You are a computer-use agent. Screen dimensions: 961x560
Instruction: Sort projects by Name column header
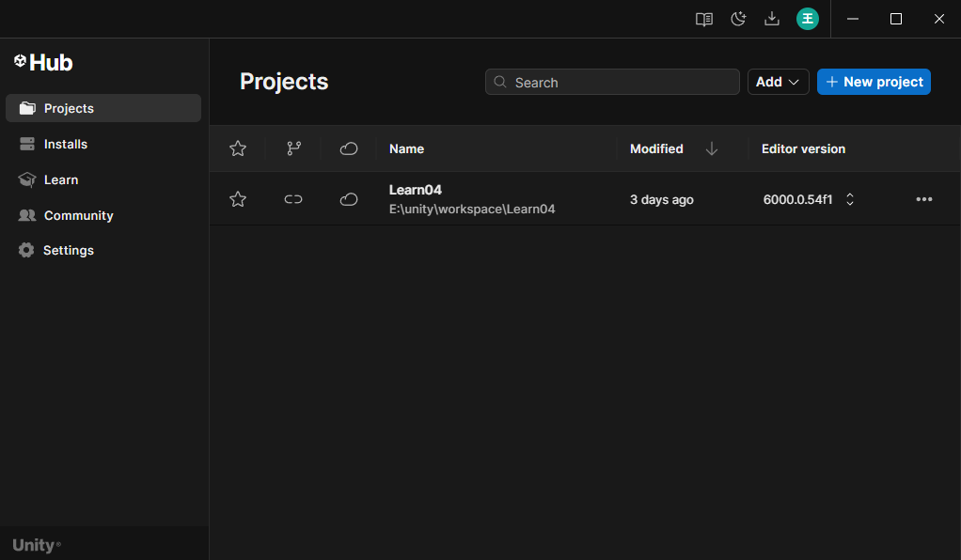click(x=407, y=148)
